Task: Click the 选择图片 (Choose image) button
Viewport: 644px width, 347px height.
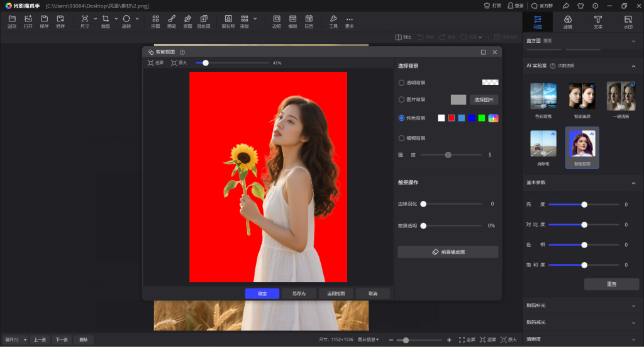Action: click(x=484, y=100)
